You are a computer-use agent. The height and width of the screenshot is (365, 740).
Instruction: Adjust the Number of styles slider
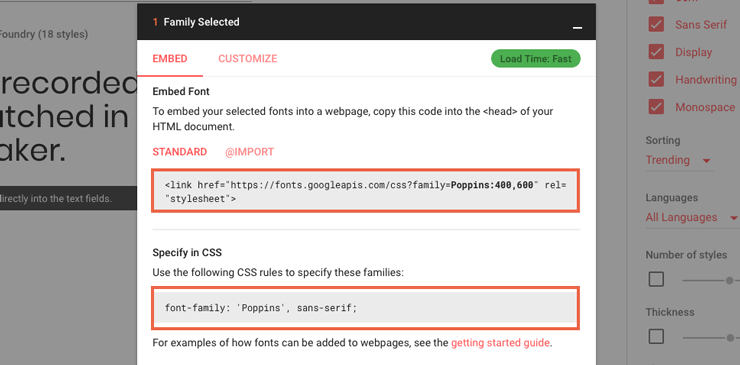[729, 280]
